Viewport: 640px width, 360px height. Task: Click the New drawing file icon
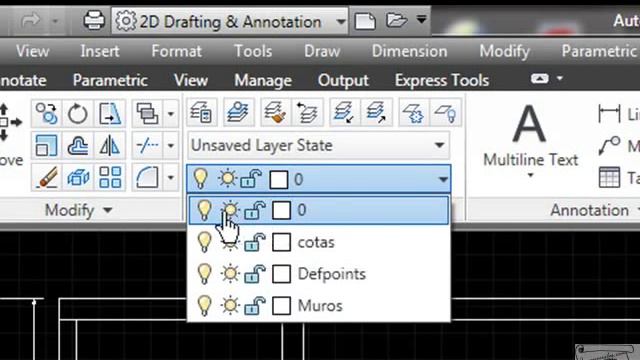tap(364, 21)
